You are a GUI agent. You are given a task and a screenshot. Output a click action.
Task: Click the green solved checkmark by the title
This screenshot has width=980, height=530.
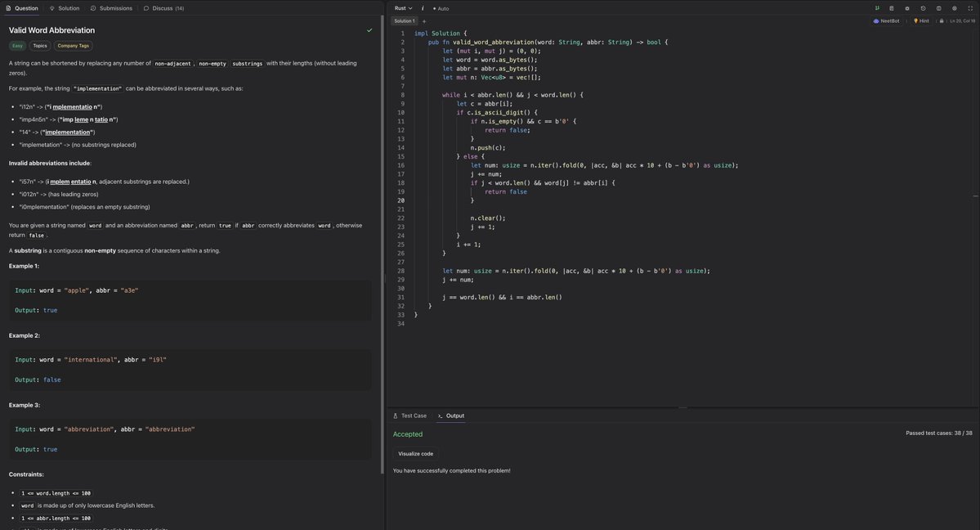(369, 30)
